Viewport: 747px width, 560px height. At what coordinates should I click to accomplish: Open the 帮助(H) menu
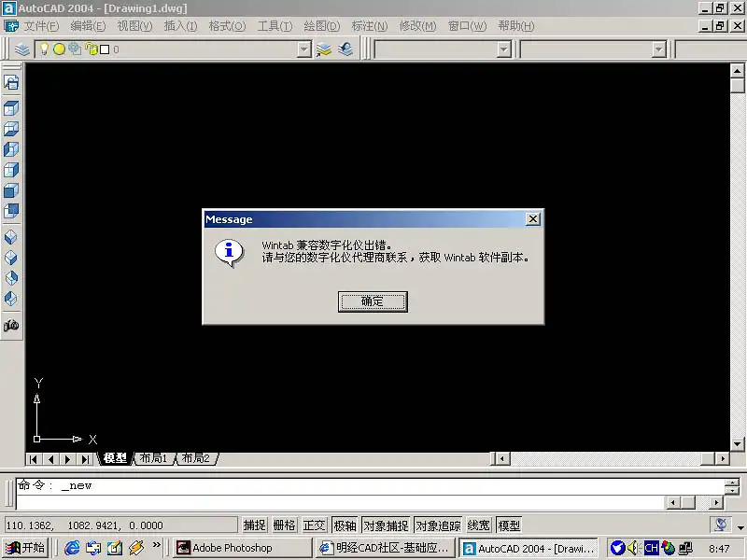click(x=516, y=26)
